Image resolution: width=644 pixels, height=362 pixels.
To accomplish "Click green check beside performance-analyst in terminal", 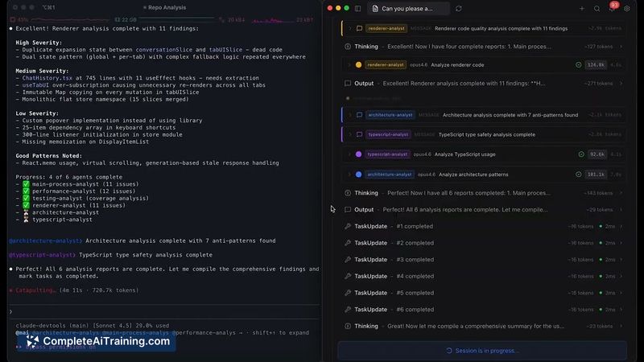I will coord(26,191).
